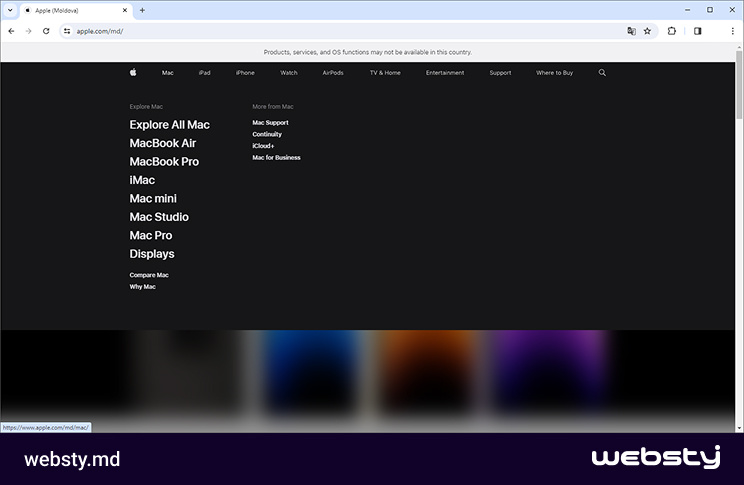This screenshot has width=744, height=485.
Task: Click the Why Mac link
Action: (142, 287)
